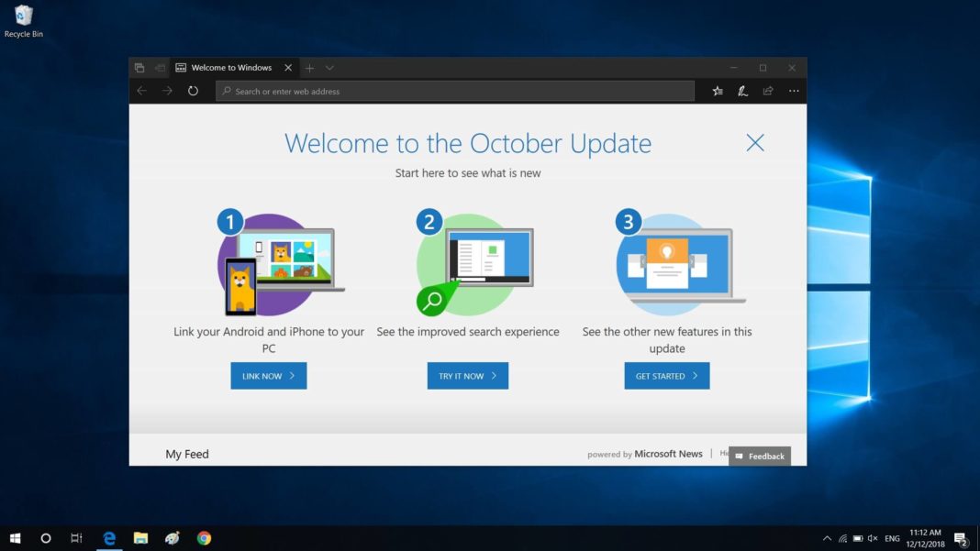Close the Welcome to Windows tab
This screenshot has width=980, height=551.
point(288,68)
